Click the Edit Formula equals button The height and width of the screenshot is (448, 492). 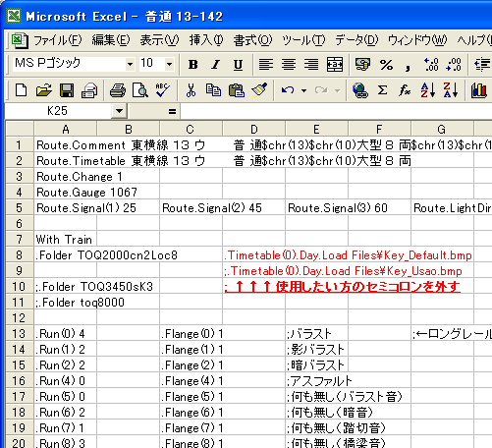pyautogui.click(x=172, y=111)
